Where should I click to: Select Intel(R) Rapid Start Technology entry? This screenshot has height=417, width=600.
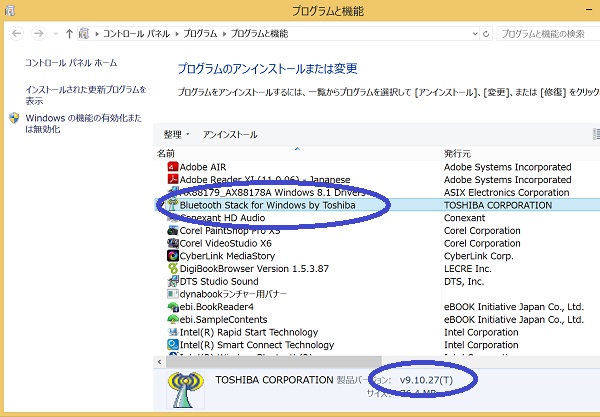pyautogui.click(x=249, y=332)
